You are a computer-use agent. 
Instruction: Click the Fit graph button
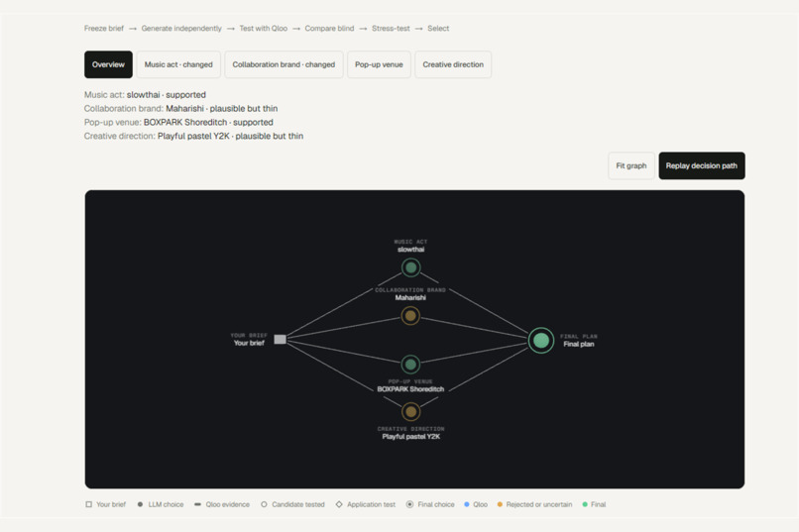630,166
